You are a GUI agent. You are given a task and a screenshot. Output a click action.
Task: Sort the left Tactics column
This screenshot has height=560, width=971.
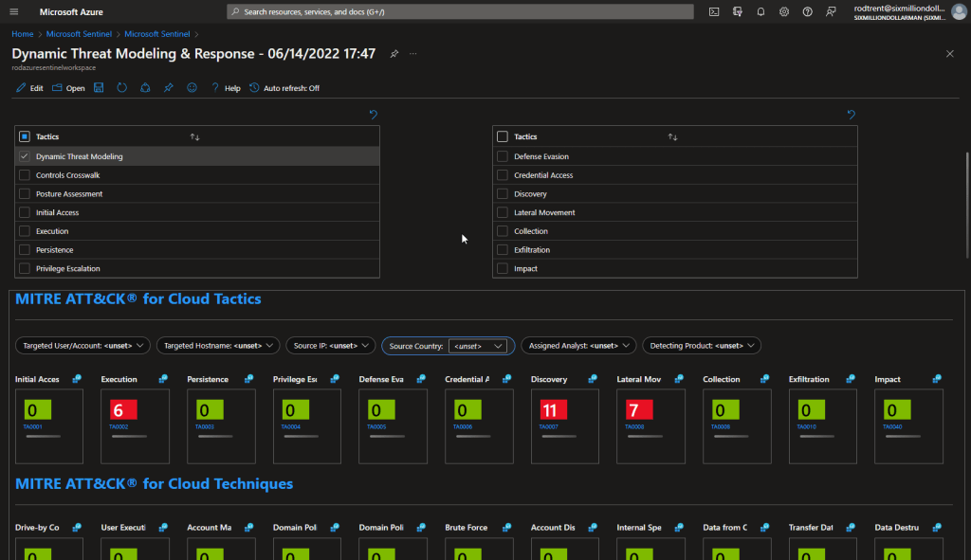pos(194,136)
